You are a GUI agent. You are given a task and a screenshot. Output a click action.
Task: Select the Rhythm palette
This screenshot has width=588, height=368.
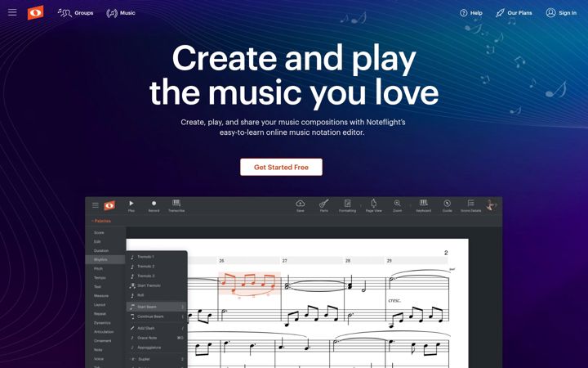105,259
